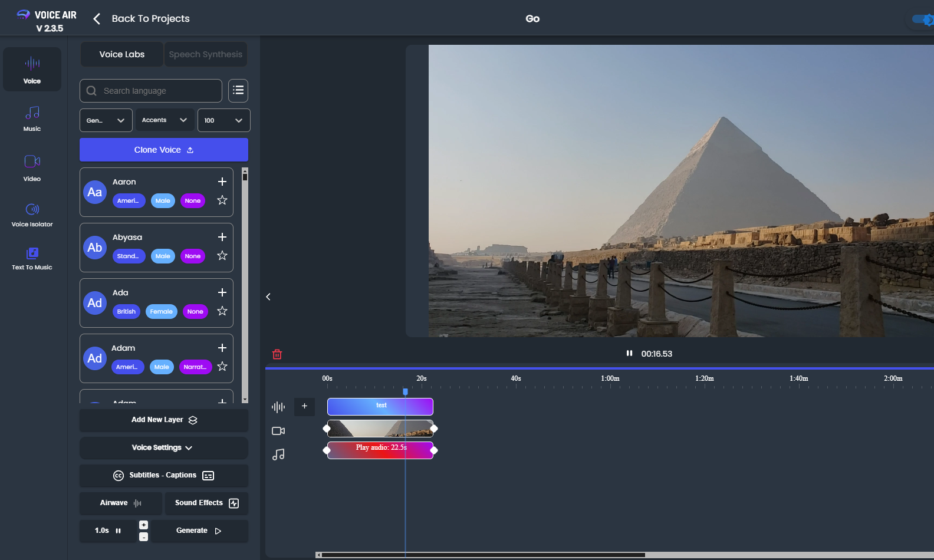Open Sound Effects panel

tap(206, 503)
